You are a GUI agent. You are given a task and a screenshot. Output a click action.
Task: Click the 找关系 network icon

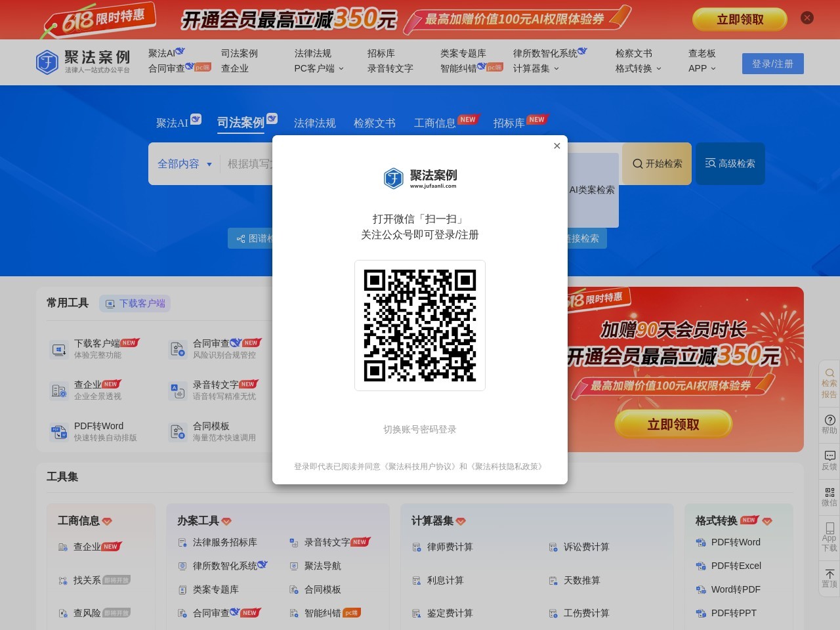click(63, 581)
